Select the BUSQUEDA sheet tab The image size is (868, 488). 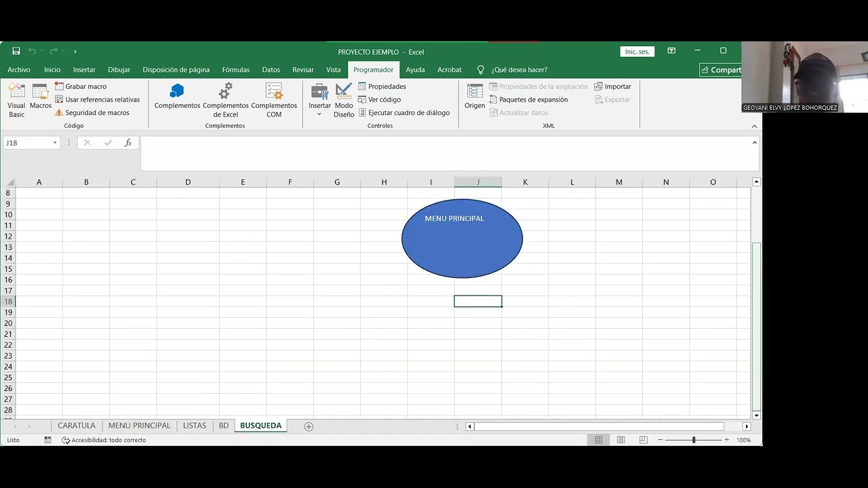[260, 426]
